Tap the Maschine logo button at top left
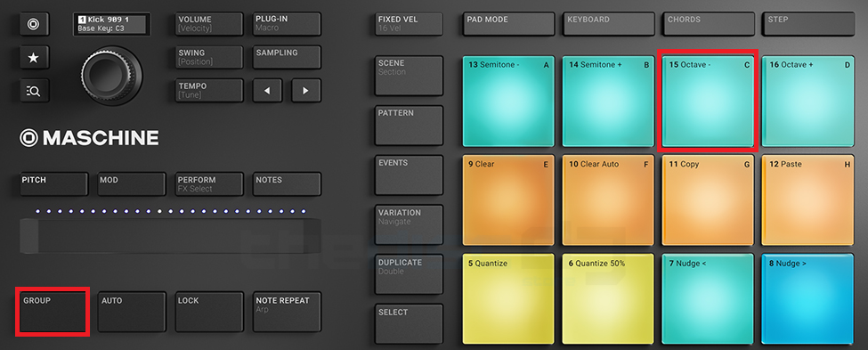868x350 pixels. [34, 24]
